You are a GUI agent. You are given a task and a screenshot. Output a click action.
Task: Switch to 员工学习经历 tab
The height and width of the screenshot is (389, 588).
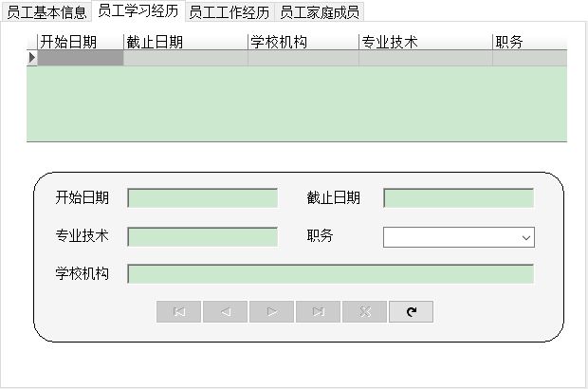tap(138, 10)
